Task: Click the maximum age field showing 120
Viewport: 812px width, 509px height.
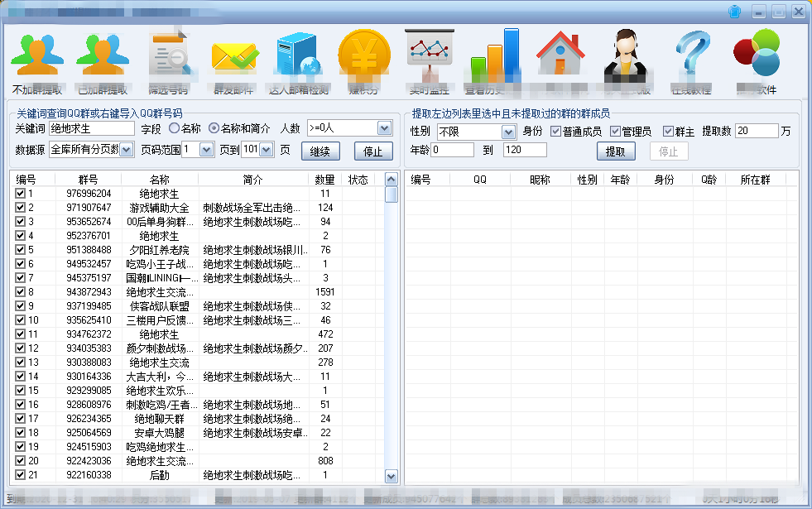Action: (x=525, y=150)
